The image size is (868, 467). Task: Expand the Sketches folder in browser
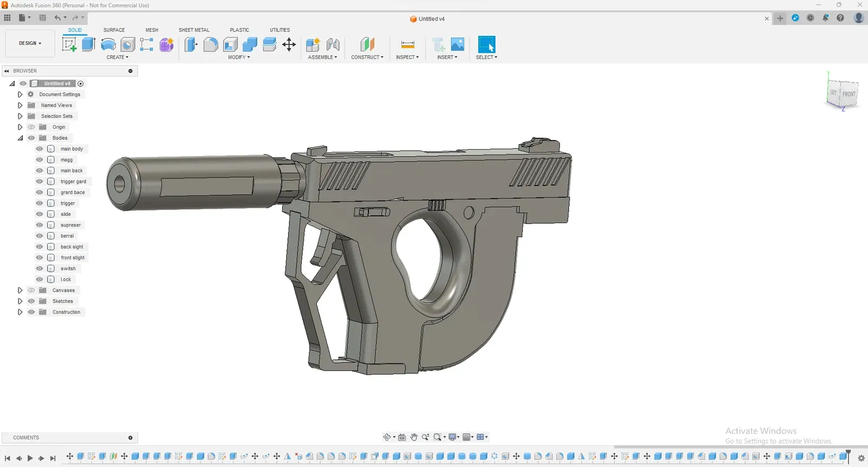pyautogui.click(x=20, y=301)
